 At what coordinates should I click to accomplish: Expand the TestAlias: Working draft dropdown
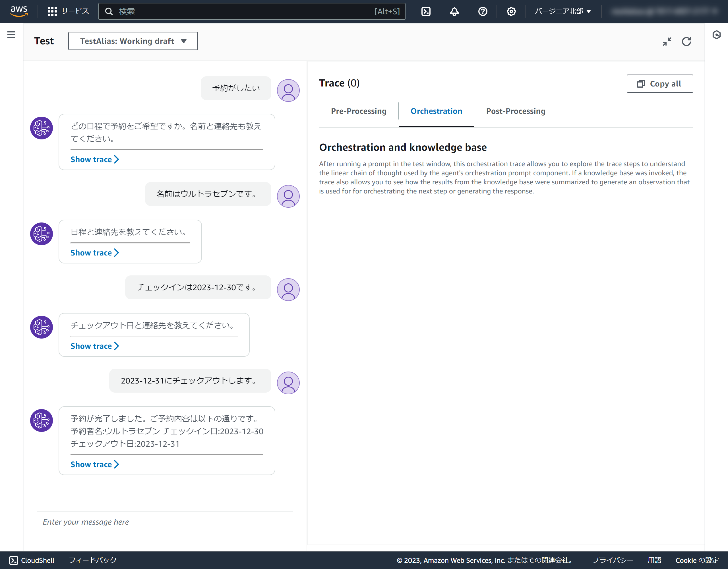coord(133,41)
